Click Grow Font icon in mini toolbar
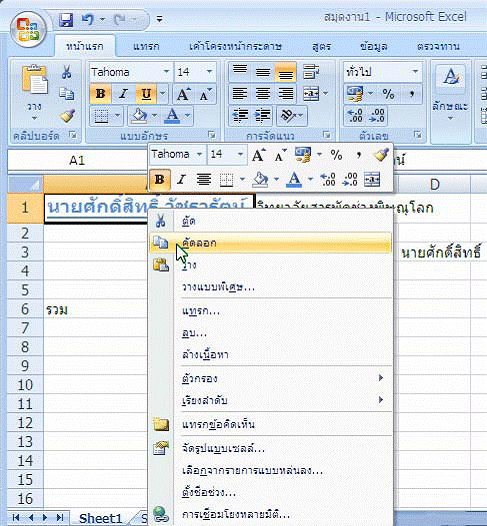Viewport: 487px width, 526px height. point(259,155)
